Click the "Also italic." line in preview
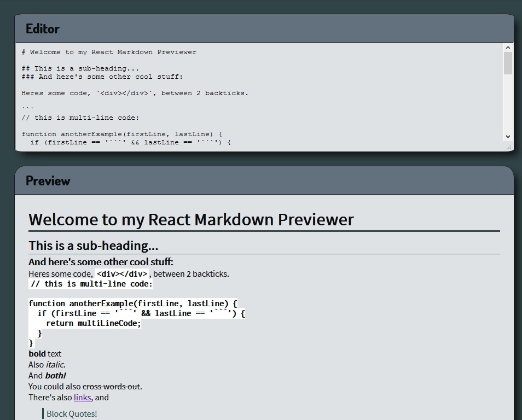522x420 pixels. pyautogui.click(x=47, y=365)
